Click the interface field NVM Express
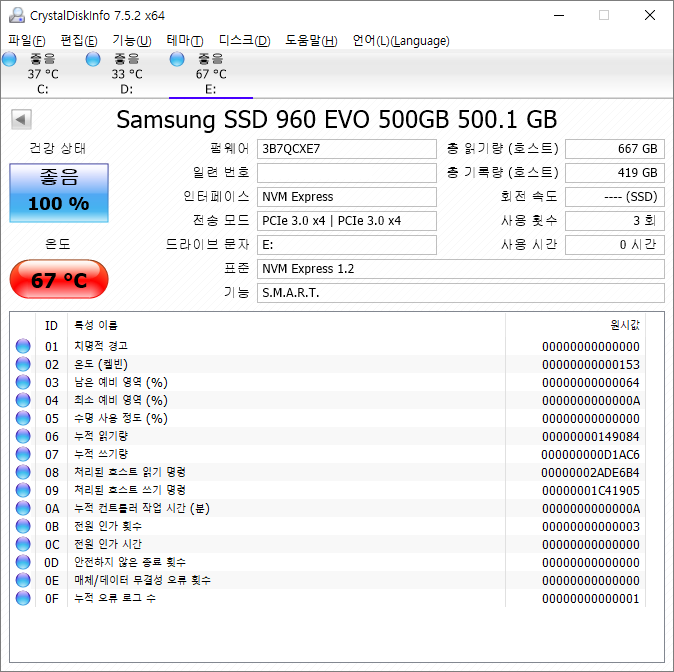 tap(347, 197)
